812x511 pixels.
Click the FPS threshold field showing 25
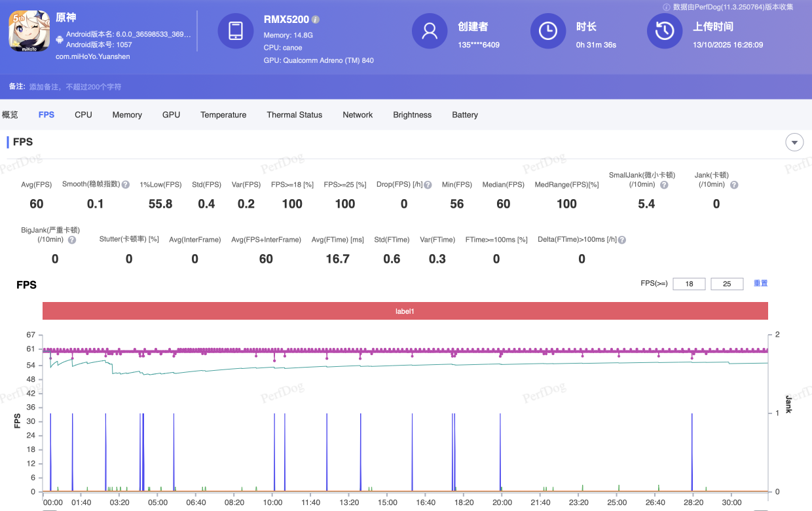[727, 284]
